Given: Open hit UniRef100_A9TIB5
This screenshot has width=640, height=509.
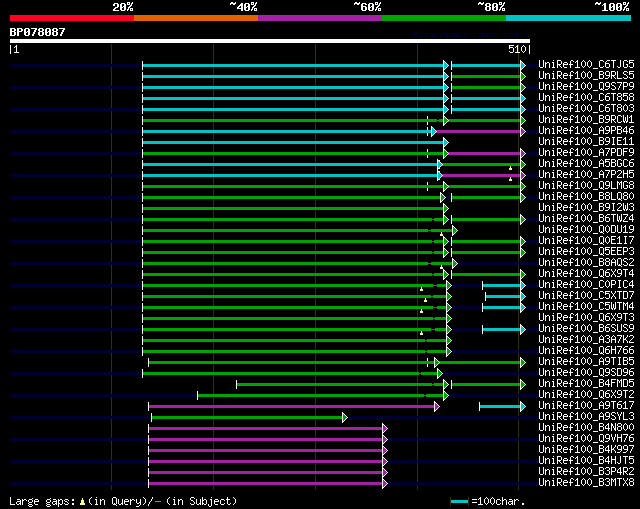Looking at the screenshot, I should (x=586, y=362).
